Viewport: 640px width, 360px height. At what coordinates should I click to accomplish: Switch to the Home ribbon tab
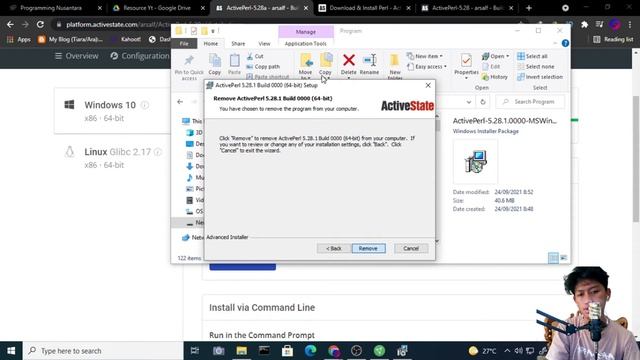pyautogui.click(x=211, y=44)
